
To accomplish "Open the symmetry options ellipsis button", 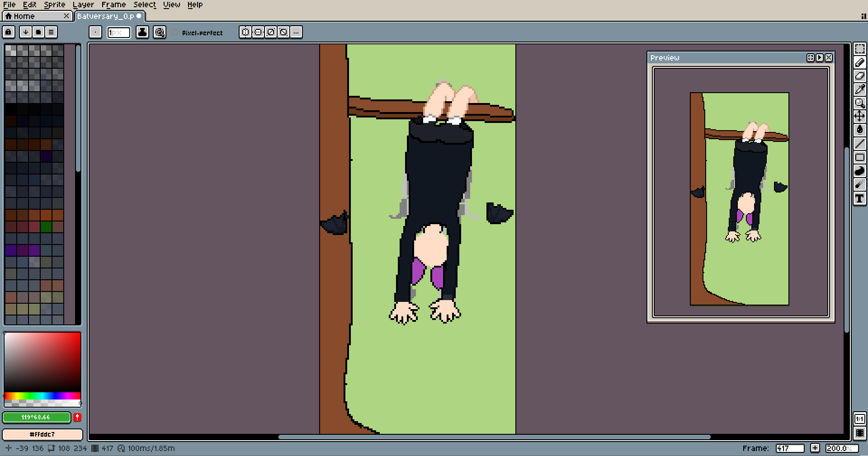I will (x=296, y=32).
